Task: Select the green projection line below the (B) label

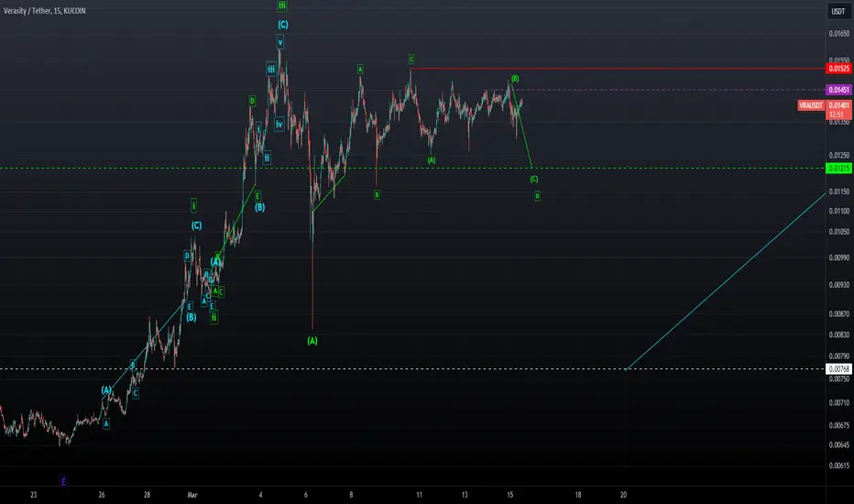Action: tap(521, 126)
